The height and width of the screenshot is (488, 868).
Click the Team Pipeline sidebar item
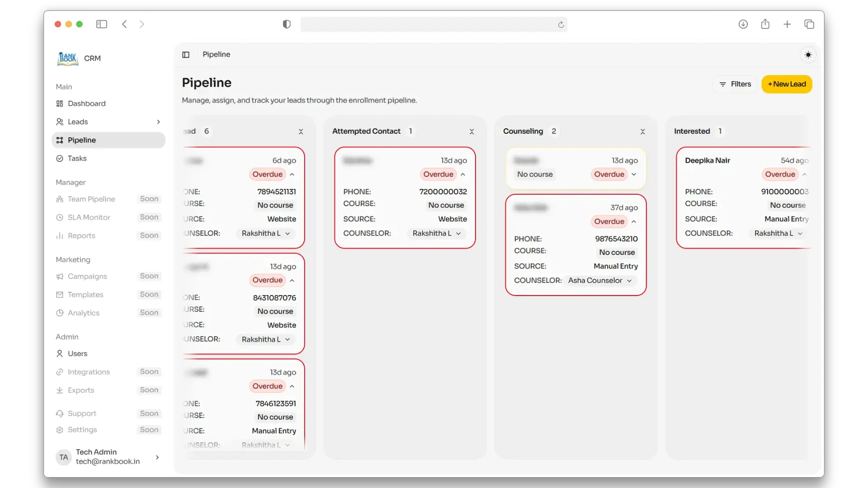click(x=108, y=199)
